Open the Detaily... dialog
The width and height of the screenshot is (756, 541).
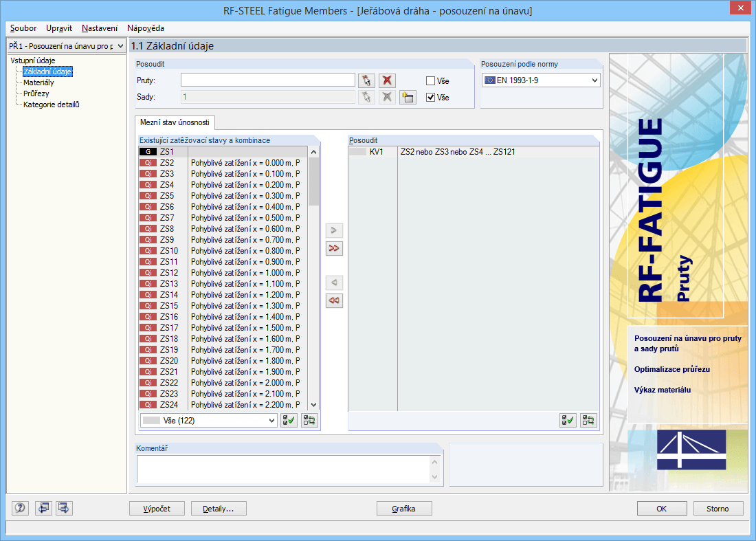(219, 508)
